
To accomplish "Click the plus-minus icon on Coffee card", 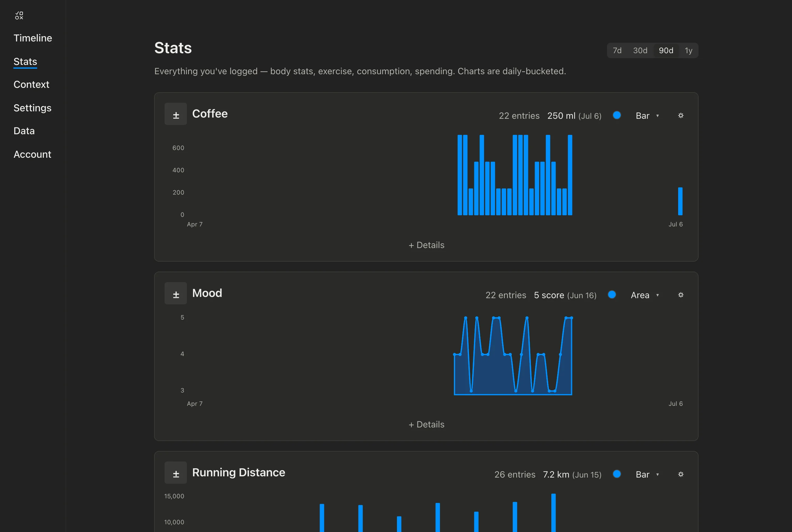I will pyautogui.click(x=176, y=114).
